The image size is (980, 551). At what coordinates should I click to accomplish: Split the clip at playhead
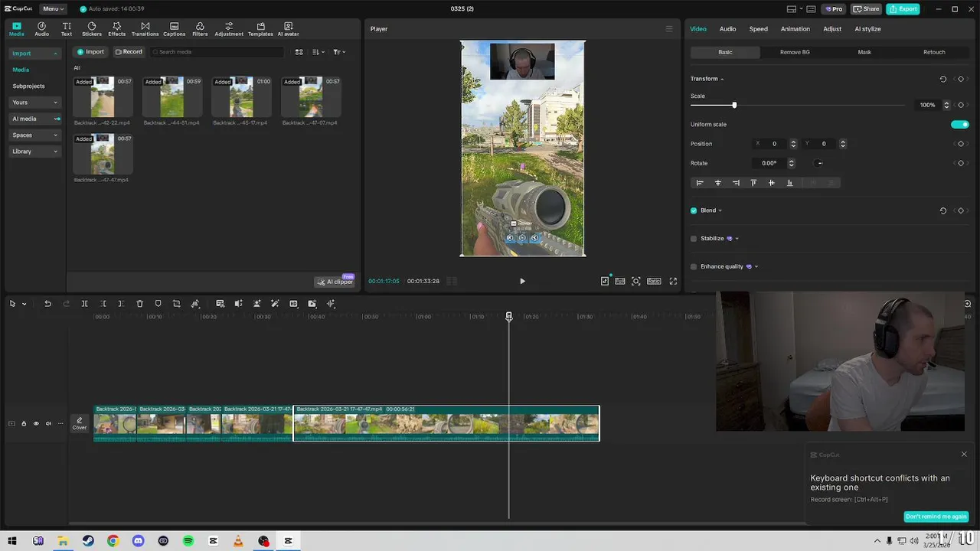coord(84,304)
